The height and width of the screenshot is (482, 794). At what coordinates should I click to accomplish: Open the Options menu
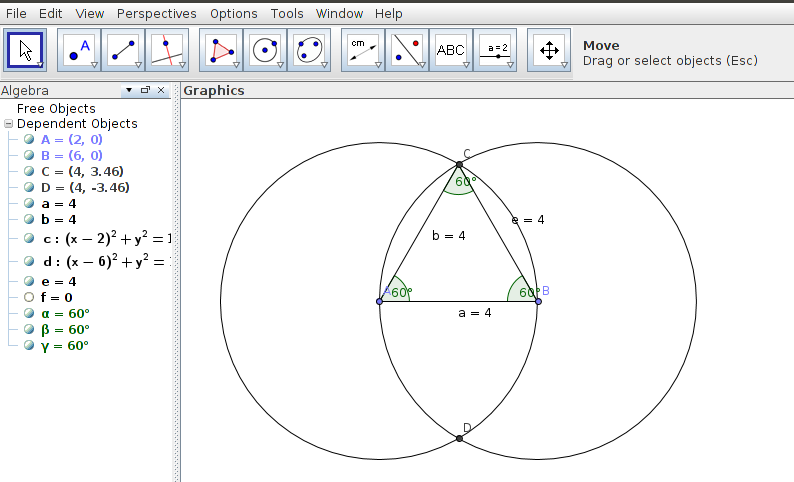(233, 14)
